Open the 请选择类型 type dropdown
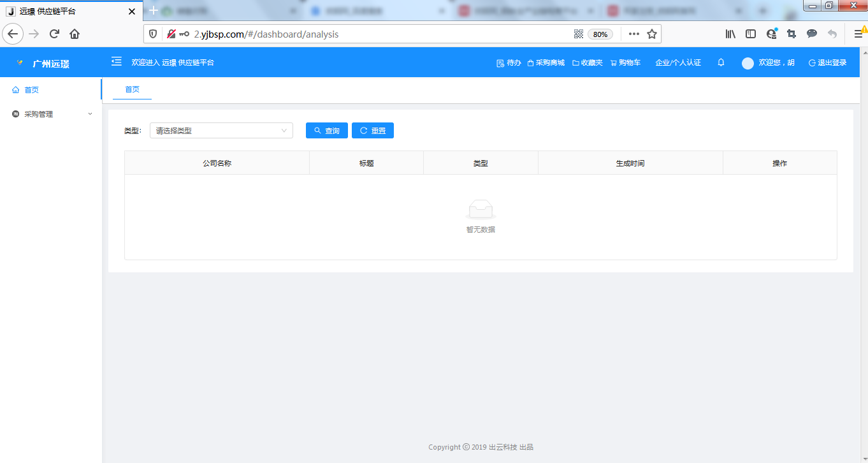The image size is (868, 463). click(221, 131)
